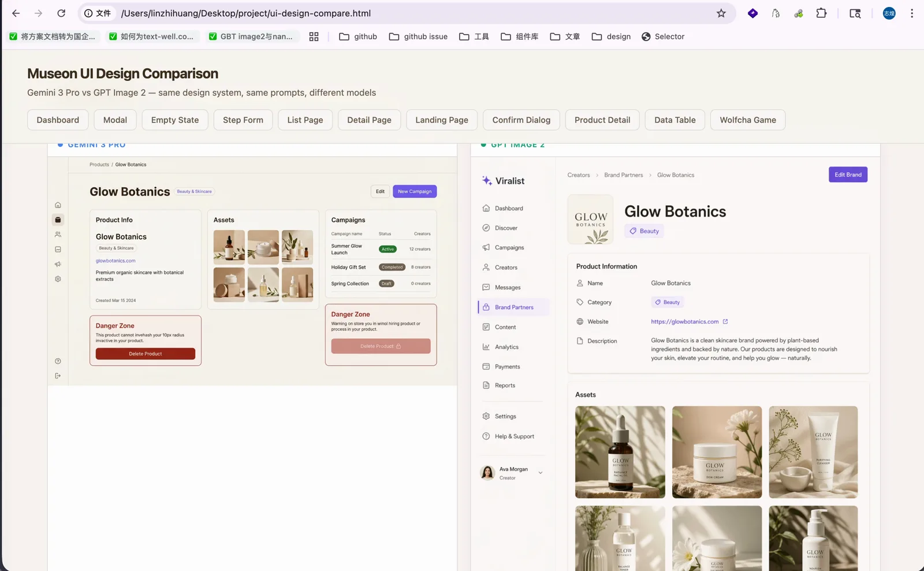Screen dimensions: 924x571
Task: Switch to the Product Detail tab
Action: (602, 120)
